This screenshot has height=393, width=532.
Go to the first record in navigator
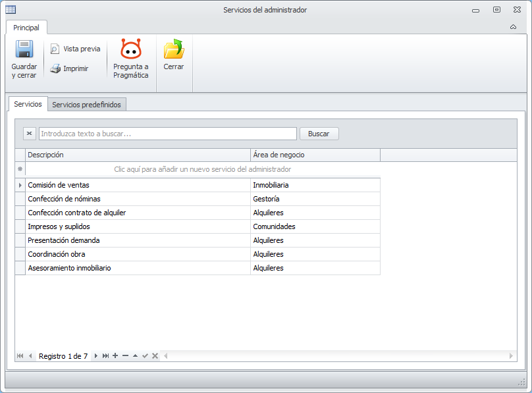[x=20, y=355]
